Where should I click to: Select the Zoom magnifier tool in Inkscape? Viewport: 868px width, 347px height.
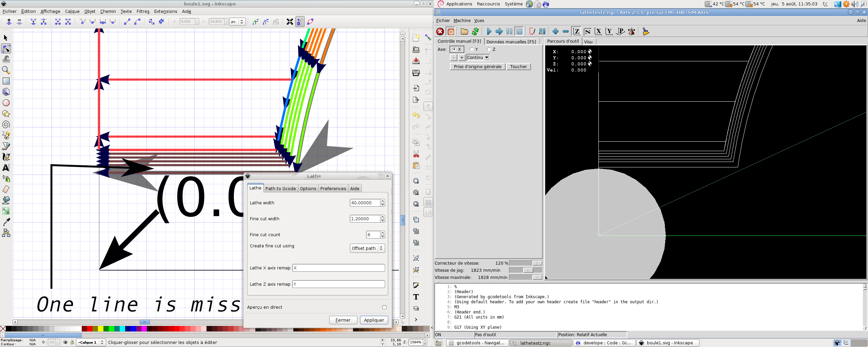coord(6,70)
